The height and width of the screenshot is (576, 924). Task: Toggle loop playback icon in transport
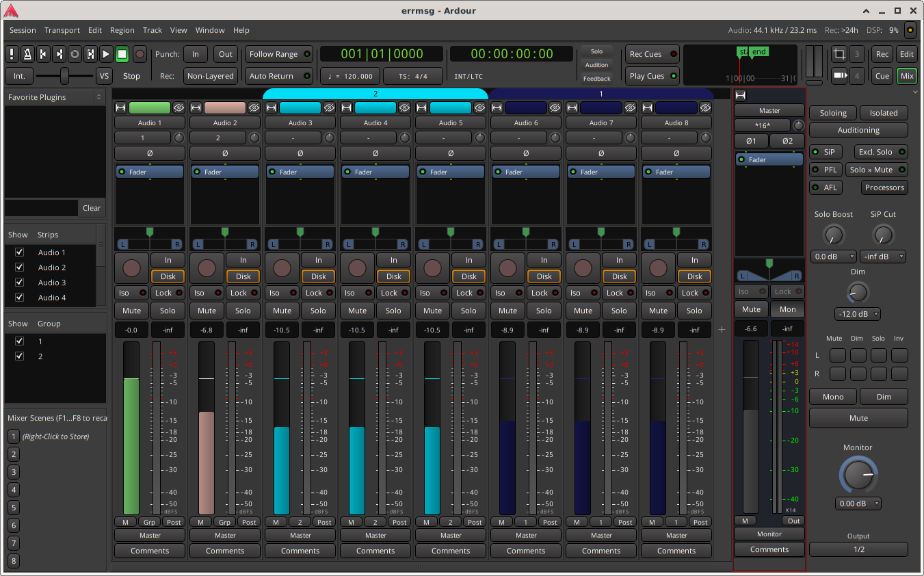point(75,54)
